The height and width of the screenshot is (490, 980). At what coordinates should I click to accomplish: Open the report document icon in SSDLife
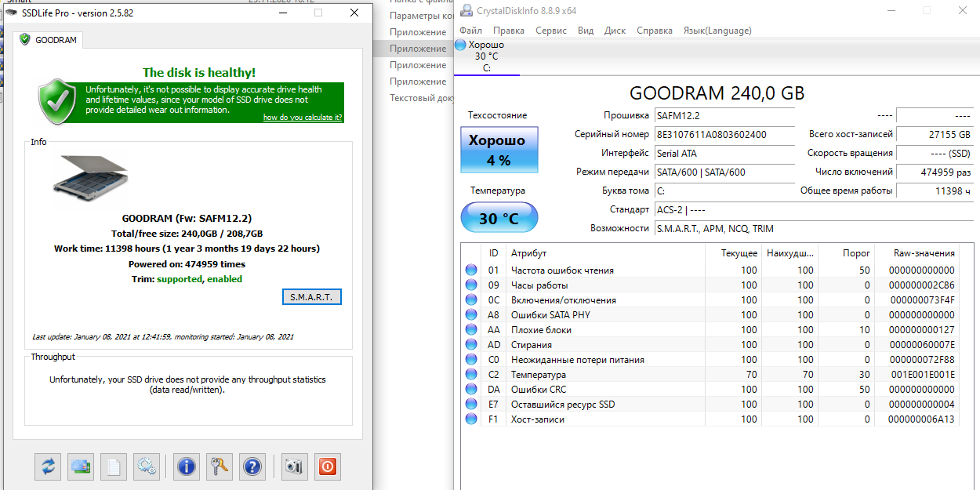(x=114, y=466)
